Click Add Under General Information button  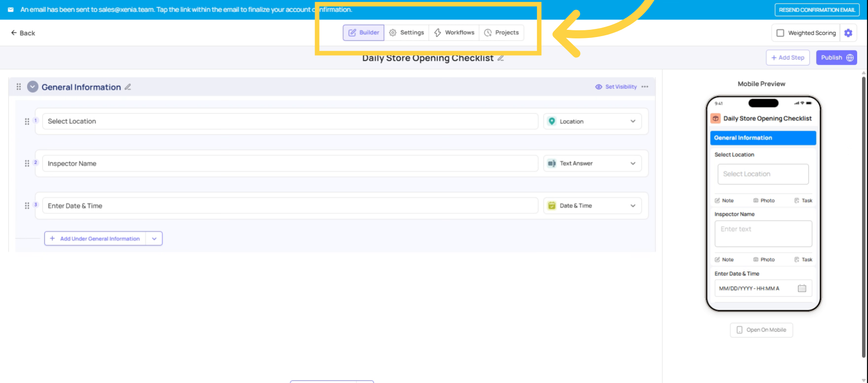[95, 238]
